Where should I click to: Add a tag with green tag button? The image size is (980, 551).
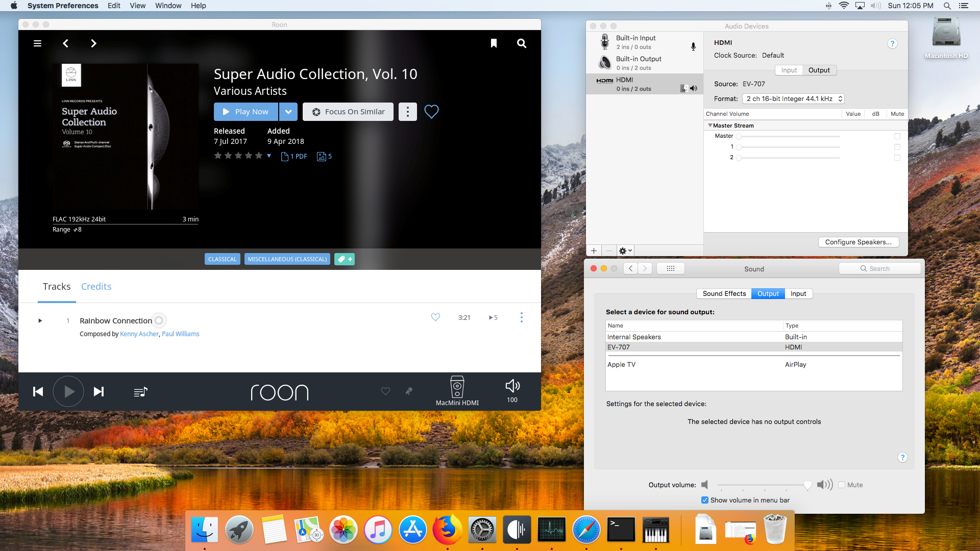pos(345,259)
